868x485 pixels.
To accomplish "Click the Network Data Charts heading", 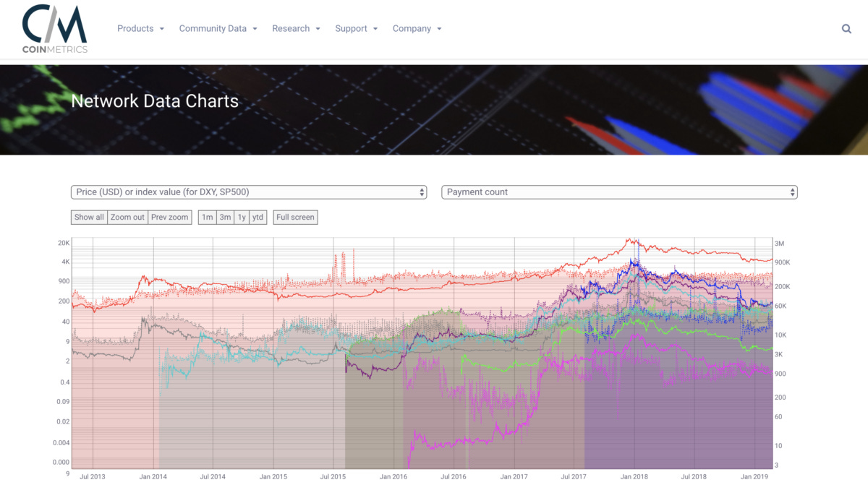I will (x=155, y=101).
